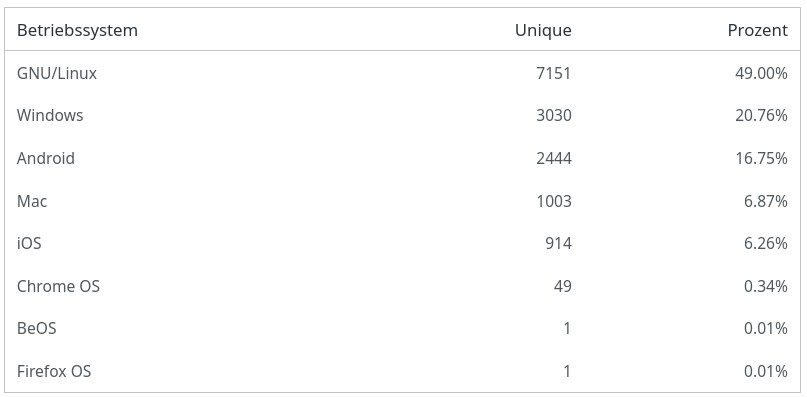Click the 0.34% percentage for Chrome OS
807x397 pixels.
pos(766,286)
